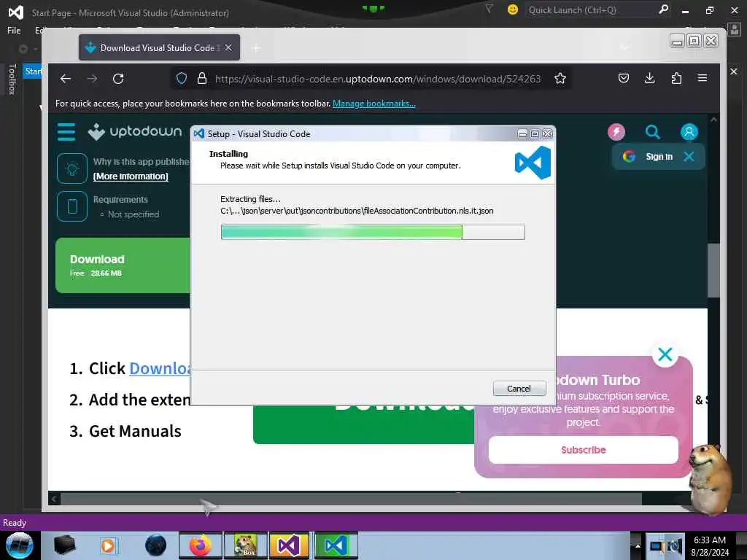747x560 pixels.
Task: Click the green Download Free 28.66 MB button
Action: coord(123,265)
